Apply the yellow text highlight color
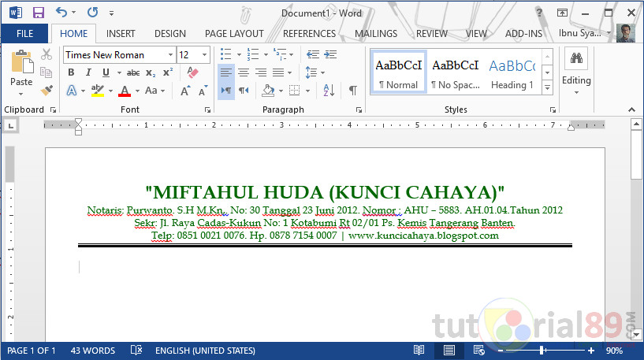644x360 pixels. point(97,91)
